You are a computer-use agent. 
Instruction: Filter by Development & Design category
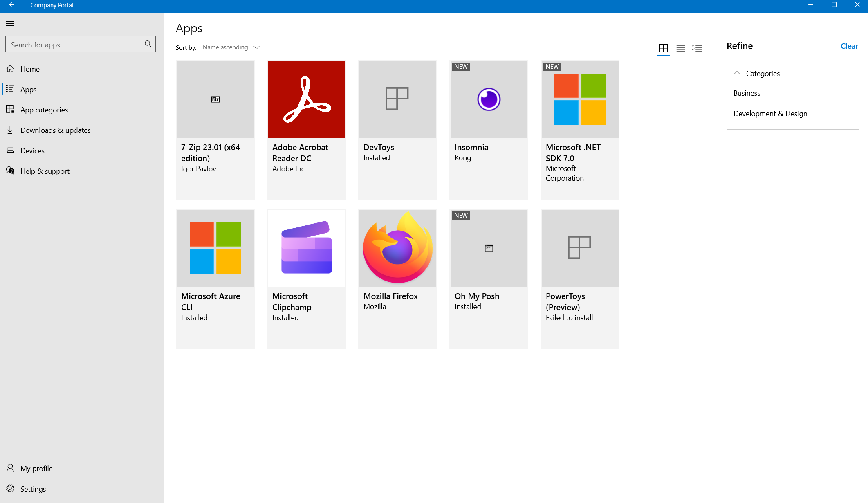(x=770, y=114)
